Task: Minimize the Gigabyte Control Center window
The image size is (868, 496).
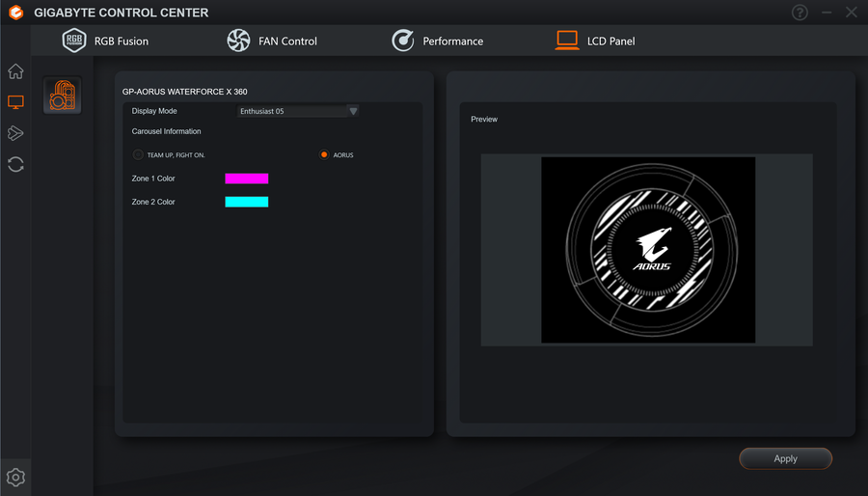Action: 827,13
